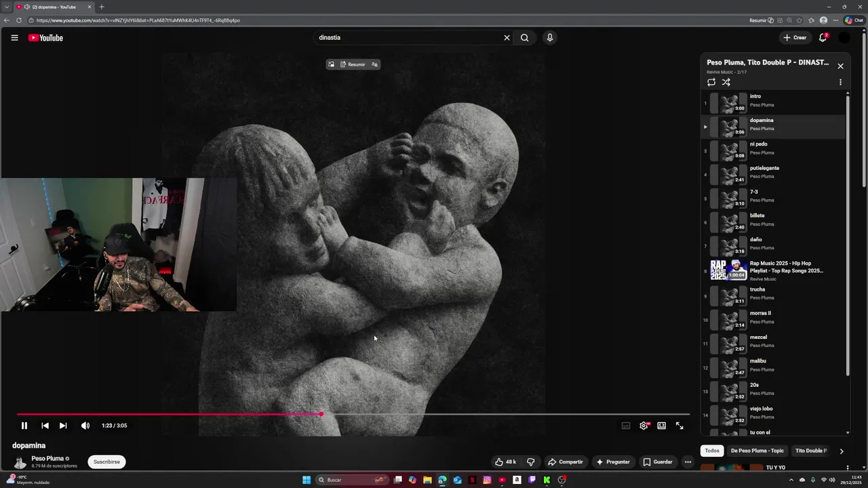Screen dimensions: 868x488
Task: Click the browser address bar URL
Action: click(x=138, y=20)
